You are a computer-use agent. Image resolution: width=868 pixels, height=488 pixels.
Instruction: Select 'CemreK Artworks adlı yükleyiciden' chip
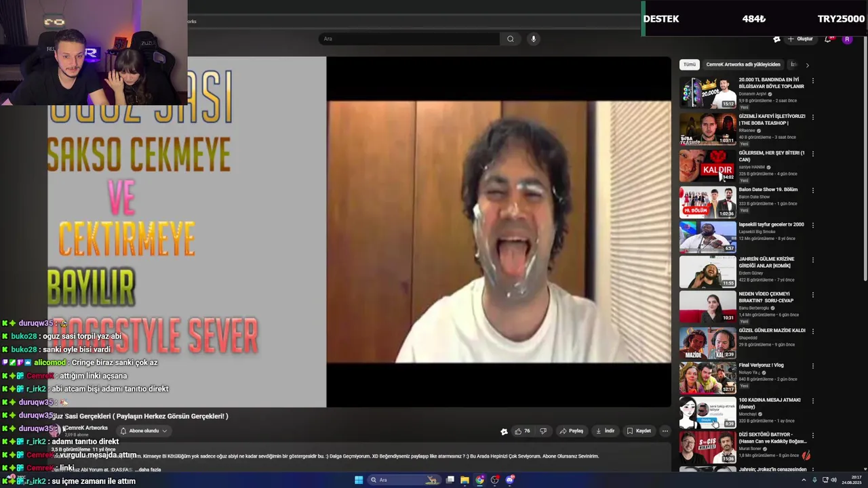tap(743, 64)
